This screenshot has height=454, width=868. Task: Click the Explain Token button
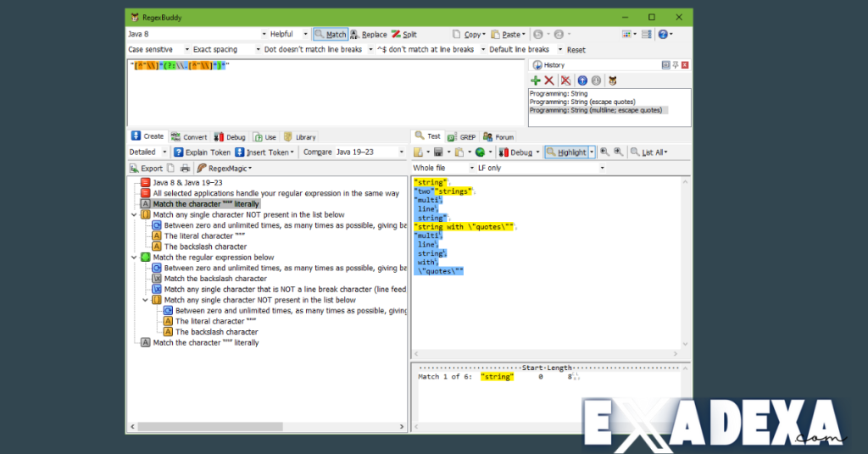point(202,152)
